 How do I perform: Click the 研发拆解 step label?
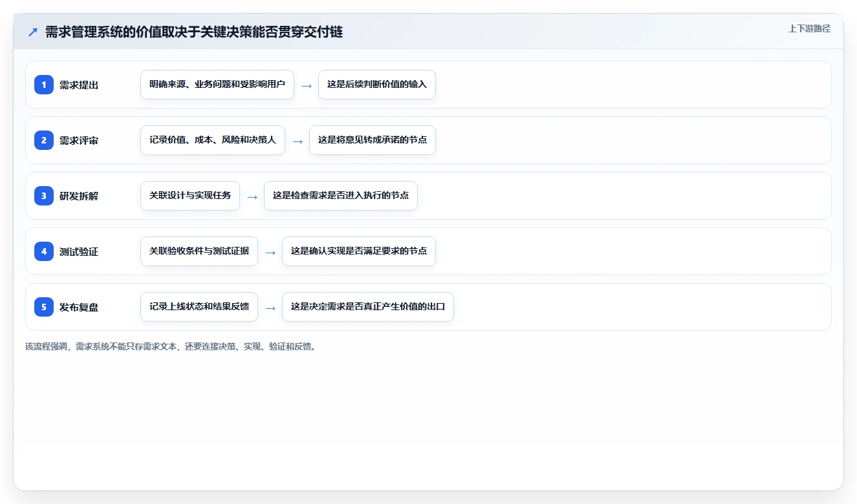(79, 196)
